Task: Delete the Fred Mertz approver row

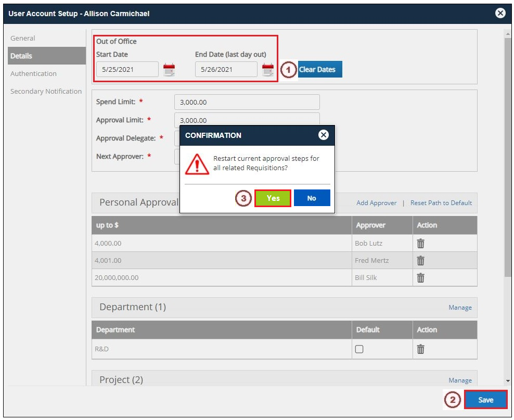Action: tap(421, 261)
